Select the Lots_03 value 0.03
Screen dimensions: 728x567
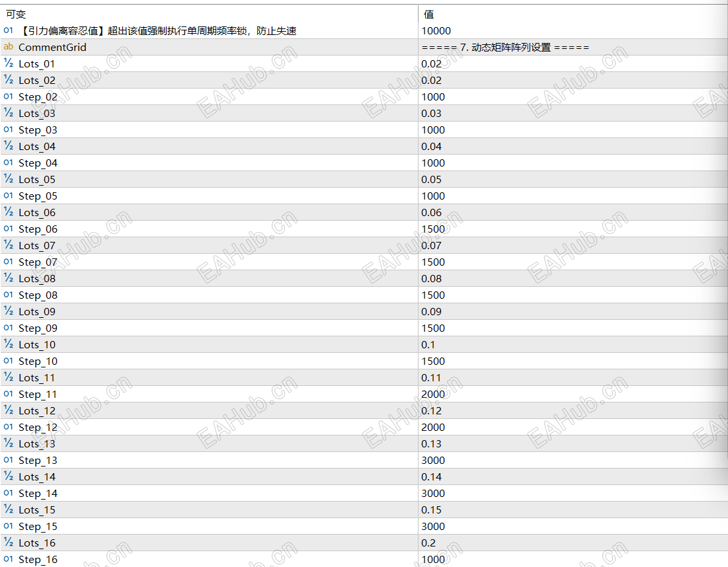tap(431, 113)
